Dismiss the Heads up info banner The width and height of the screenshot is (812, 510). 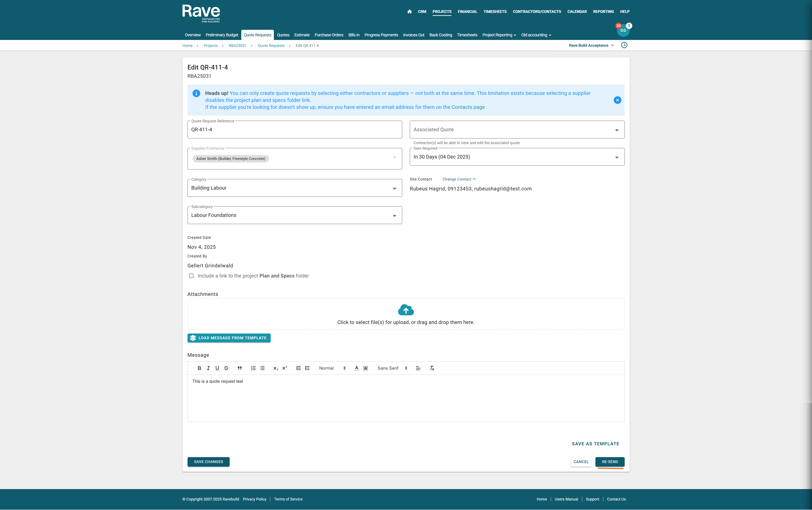pos(617,100)
